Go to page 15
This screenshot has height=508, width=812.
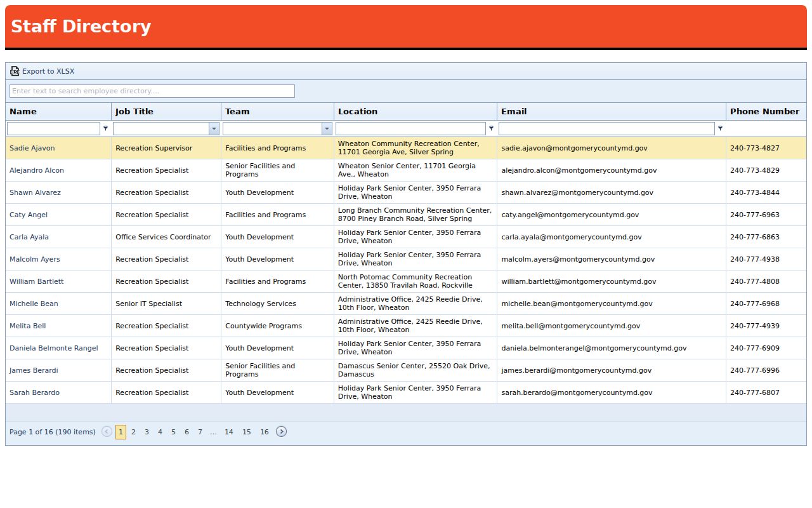tap(247, 432)
